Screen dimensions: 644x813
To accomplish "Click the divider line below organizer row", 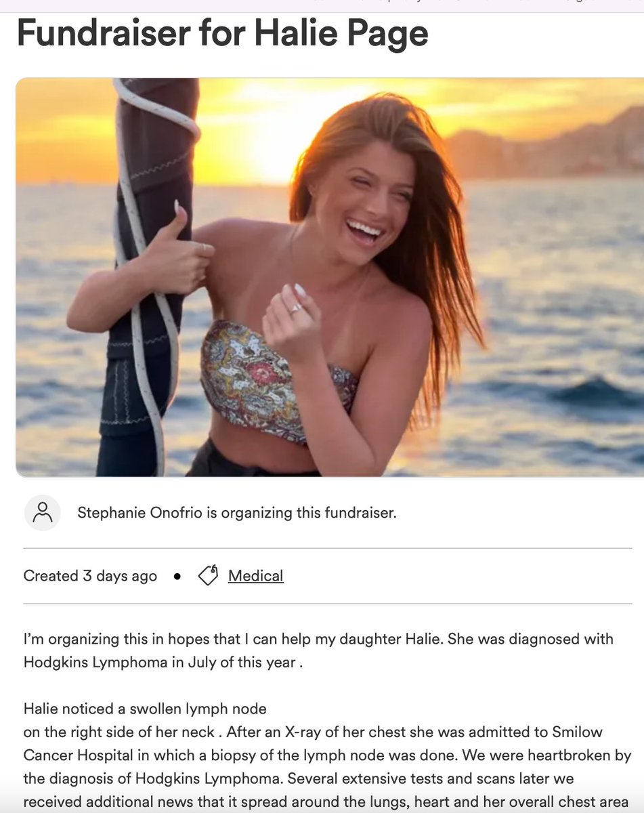I will [328, 548].
